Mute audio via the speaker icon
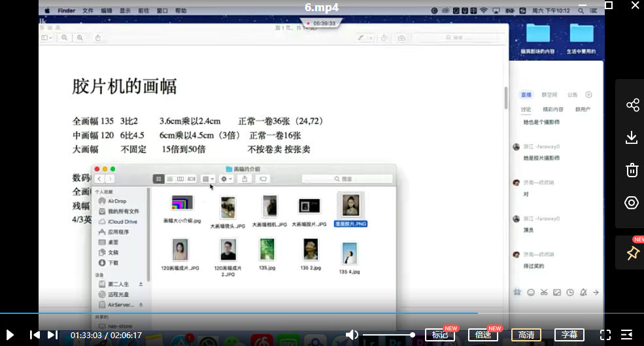This screenshot has width=644, height=346. (352, 335)
